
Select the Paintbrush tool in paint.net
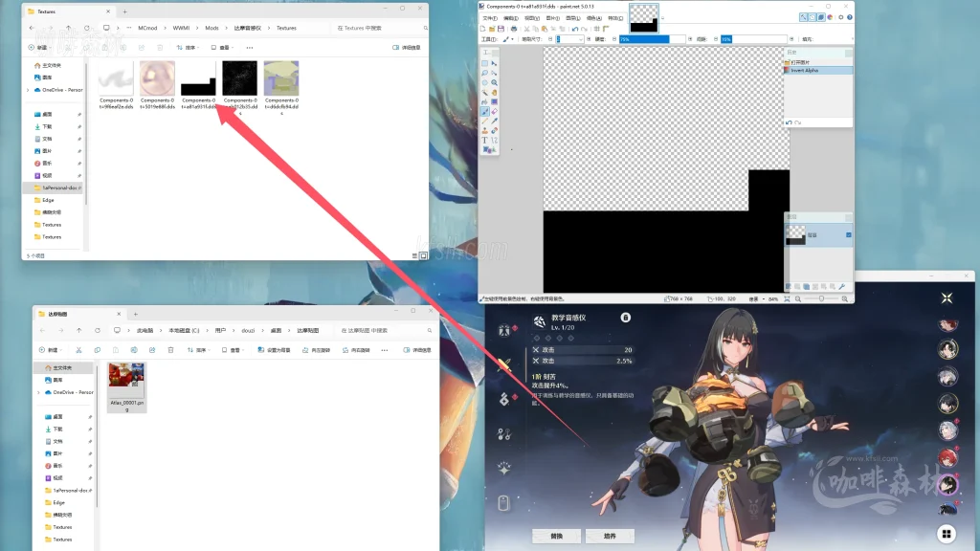click(x=485, y=111)
